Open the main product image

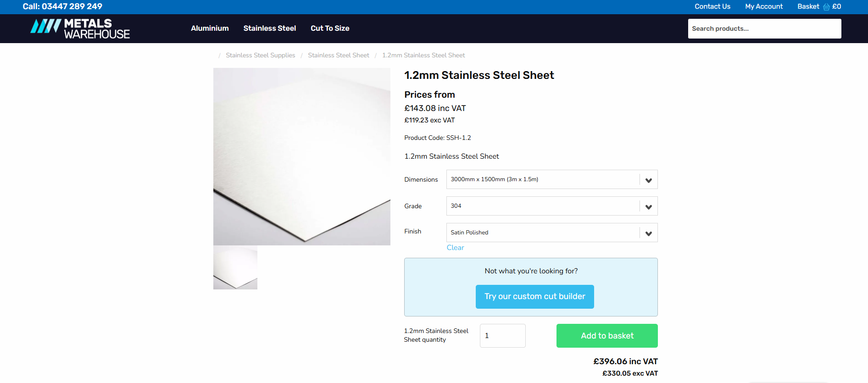point(302,156)
